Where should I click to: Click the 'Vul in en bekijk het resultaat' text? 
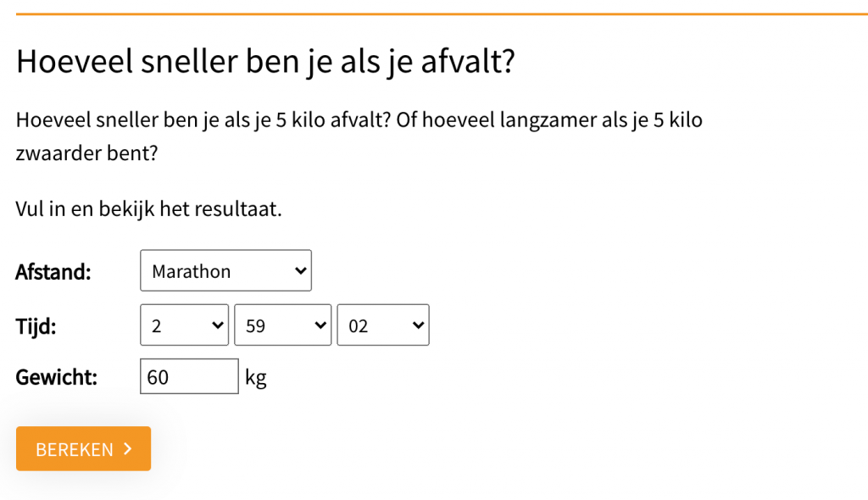[x=148, y=208]
